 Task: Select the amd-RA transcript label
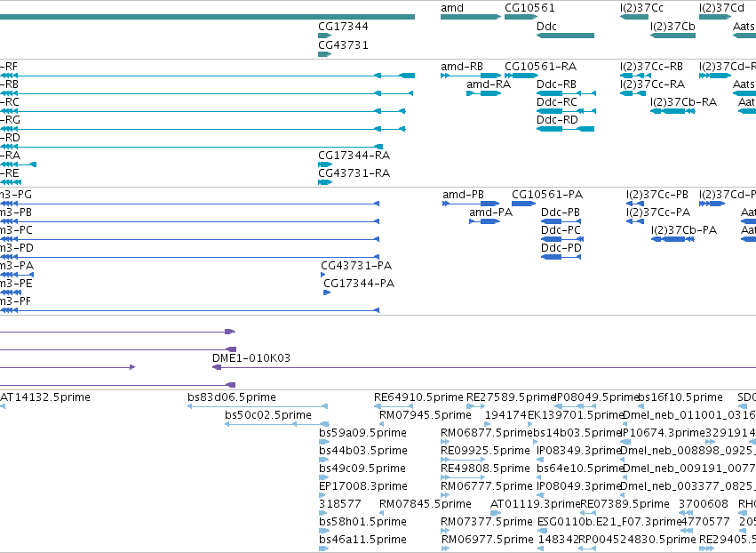(489, 84)
